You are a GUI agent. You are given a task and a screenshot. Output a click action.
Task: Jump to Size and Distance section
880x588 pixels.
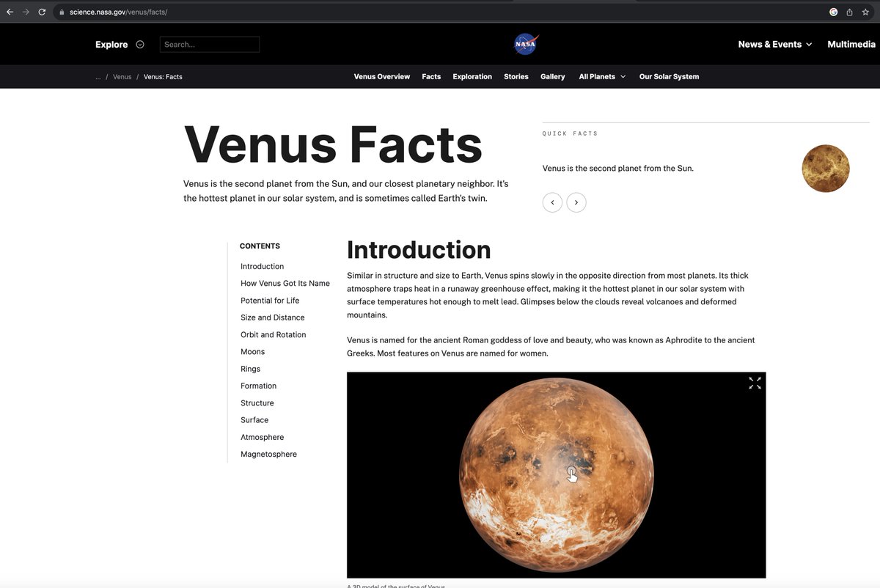tap(272, 317)
